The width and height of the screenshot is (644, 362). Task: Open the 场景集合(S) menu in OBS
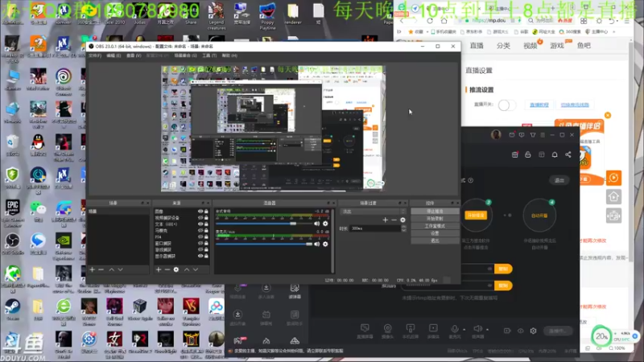186,56
